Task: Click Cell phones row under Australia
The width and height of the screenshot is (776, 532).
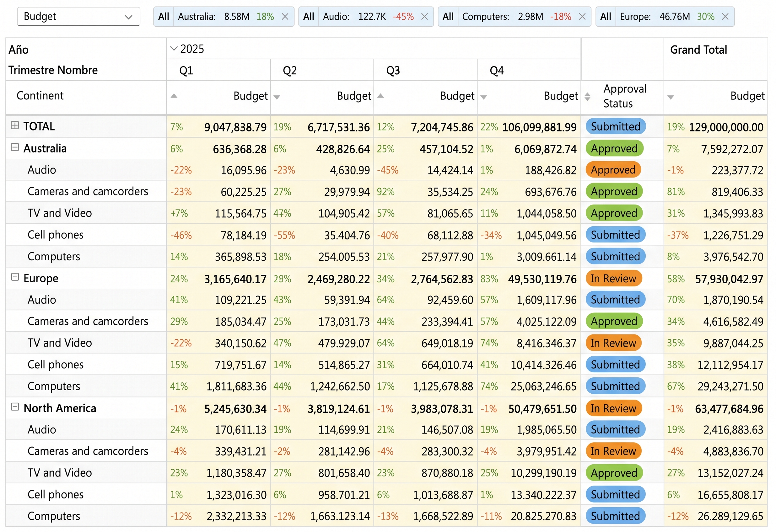Action: point(56,235)
